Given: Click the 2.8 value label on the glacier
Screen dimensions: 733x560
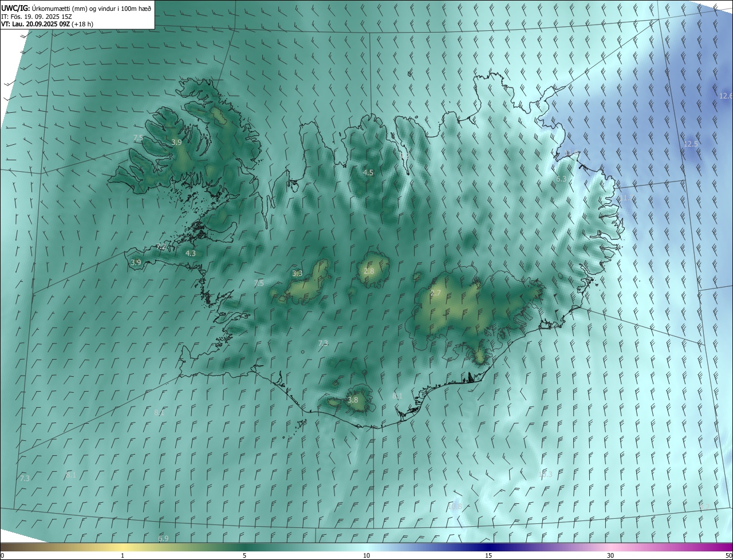Looking at the screenshot, I should [x=369, y=271].
